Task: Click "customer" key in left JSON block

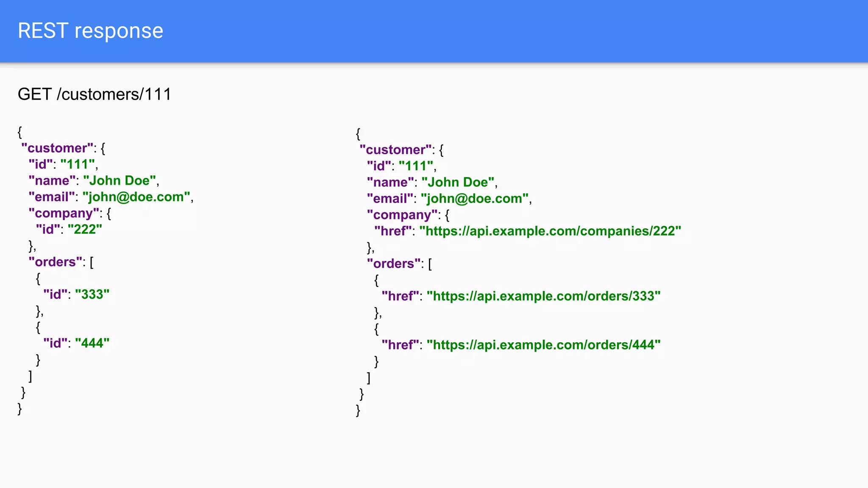Action: pos(57,148)
